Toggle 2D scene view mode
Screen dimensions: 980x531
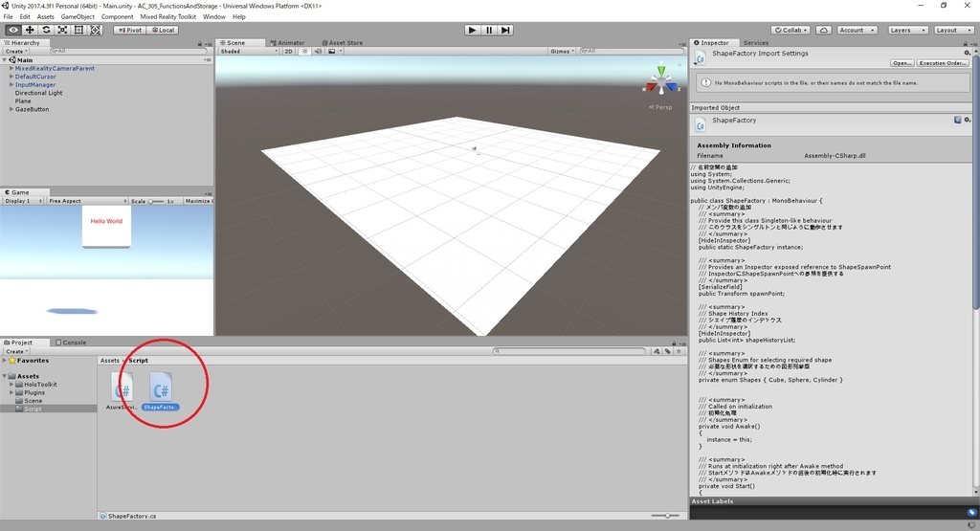288,52
